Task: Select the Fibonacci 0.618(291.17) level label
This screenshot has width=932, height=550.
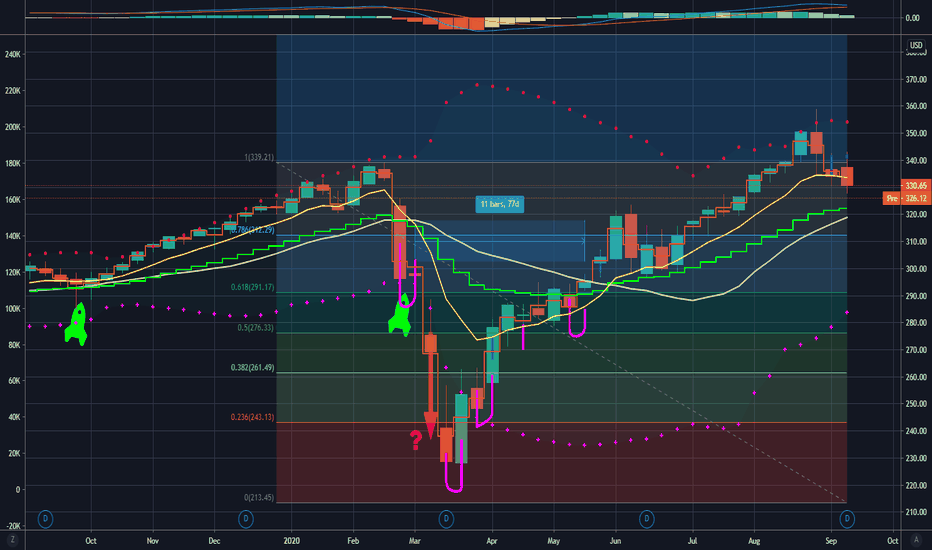Action: 253,287
